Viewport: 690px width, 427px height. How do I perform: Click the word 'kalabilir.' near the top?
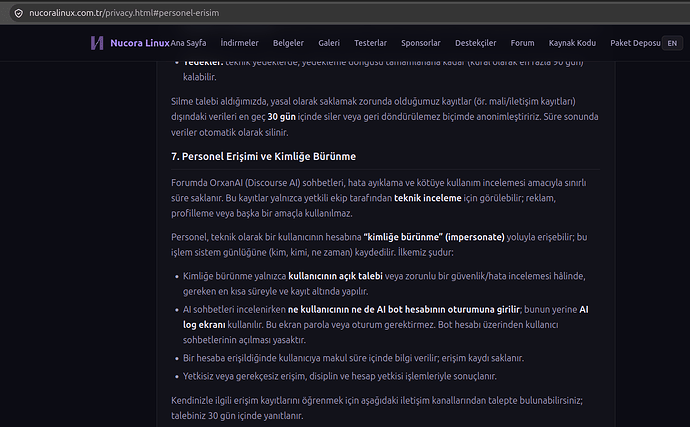(200, 77)
